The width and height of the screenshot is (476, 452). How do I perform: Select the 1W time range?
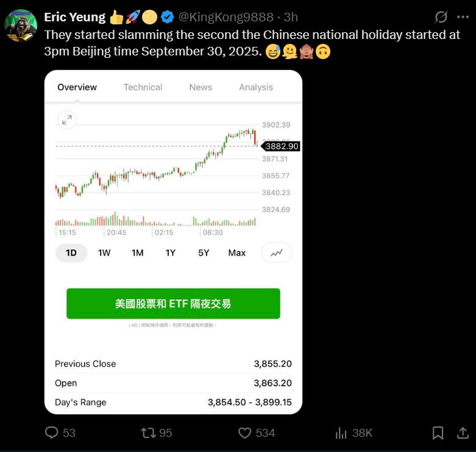[104, 252]
